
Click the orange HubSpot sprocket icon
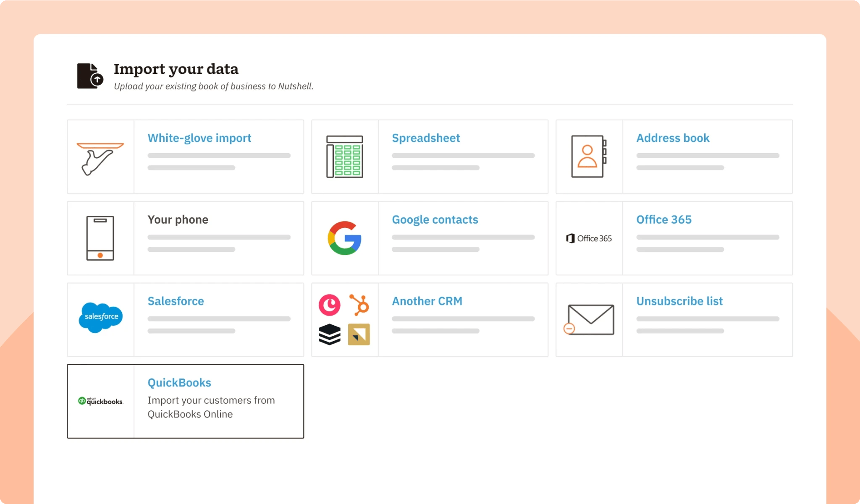click(x=359, y=305)
